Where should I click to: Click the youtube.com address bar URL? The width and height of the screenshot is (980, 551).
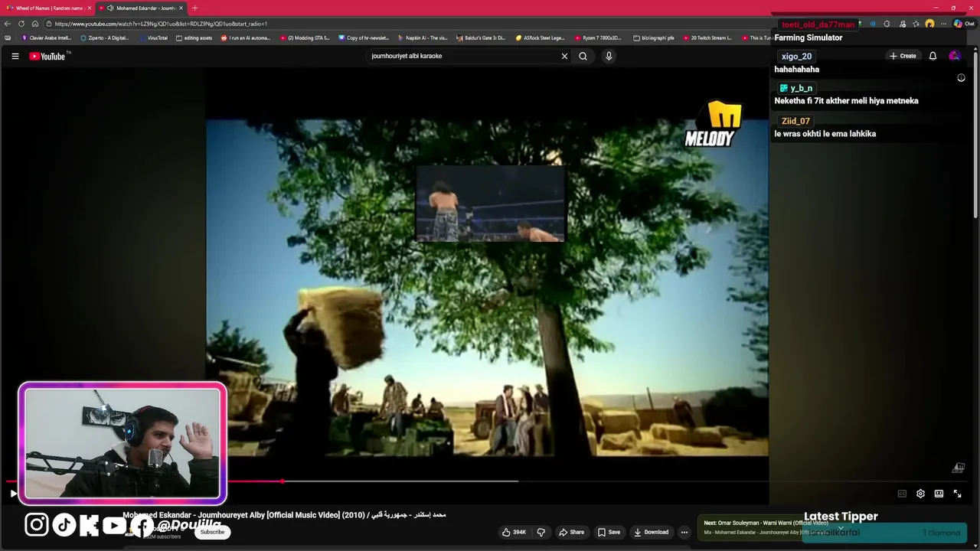click(161, 24)
